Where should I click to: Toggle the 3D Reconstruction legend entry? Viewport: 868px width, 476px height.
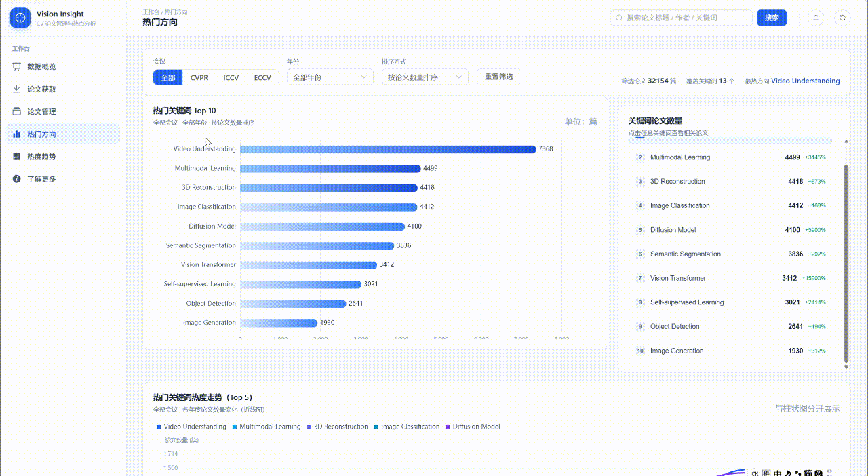tap(338, 427)
